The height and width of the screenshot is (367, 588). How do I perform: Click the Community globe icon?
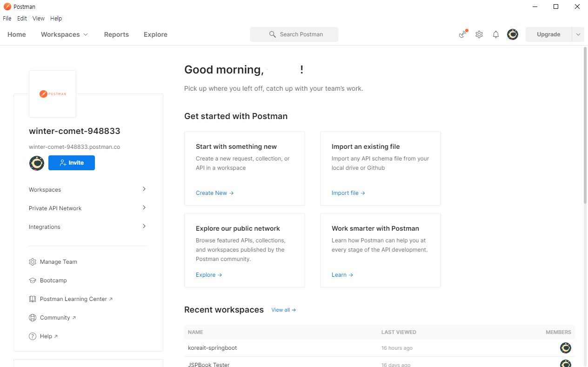(33, 318)
